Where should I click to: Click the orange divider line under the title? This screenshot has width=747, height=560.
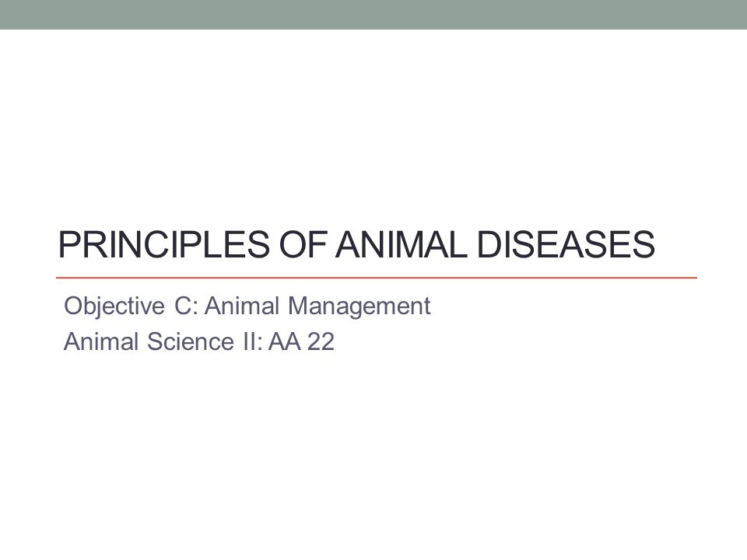pos(377,277)
